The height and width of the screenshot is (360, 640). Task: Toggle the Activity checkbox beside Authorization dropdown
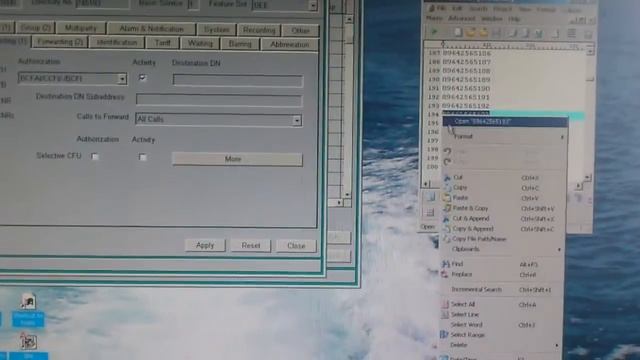[x=142, y=78]
